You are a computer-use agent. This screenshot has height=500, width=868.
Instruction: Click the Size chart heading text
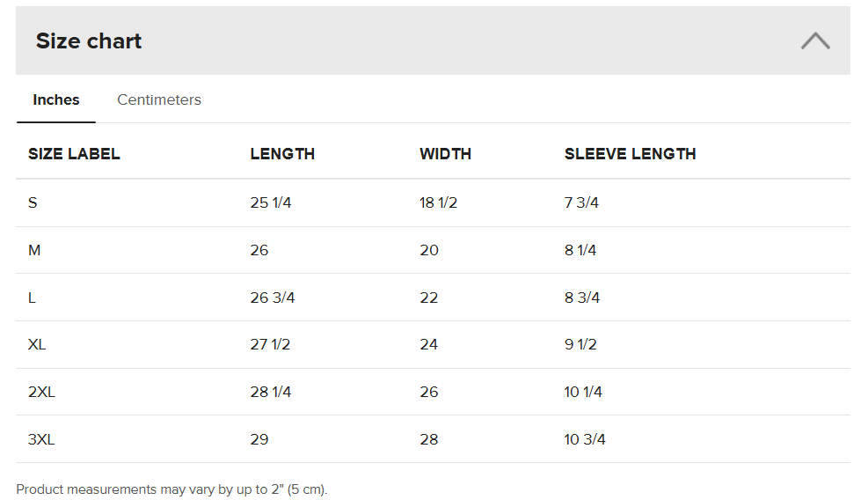(89, 41)
